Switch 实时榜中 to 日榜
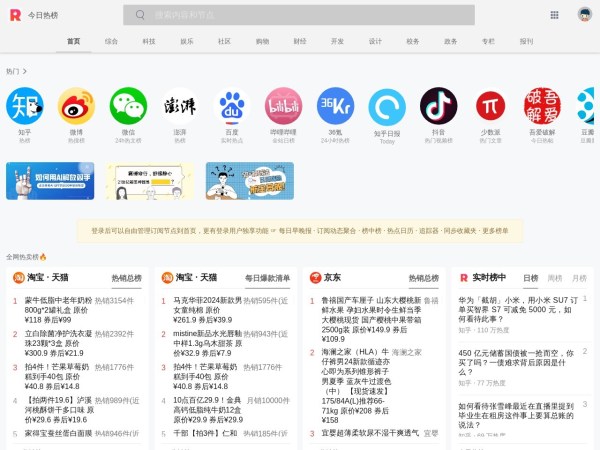 pyautogui.click(x=530, y=278)
